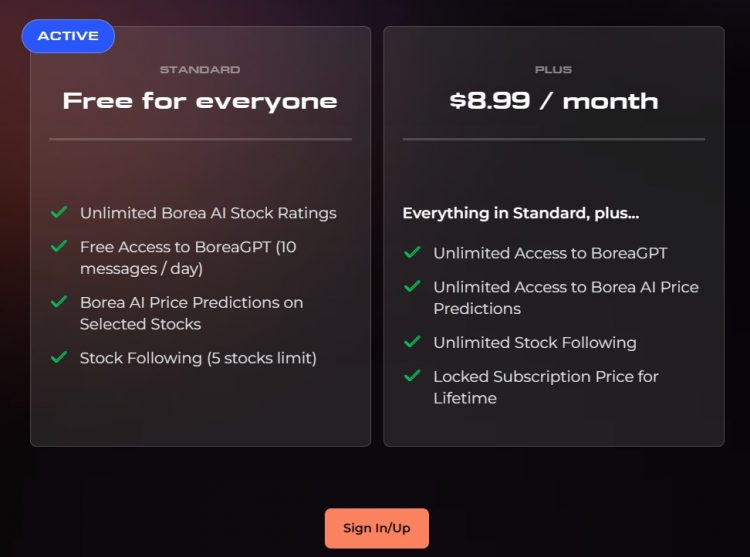The height and width of the screenshot is (557, 750).
Task: Click the Free for everyone heading
Action: (x=200, y=101)
